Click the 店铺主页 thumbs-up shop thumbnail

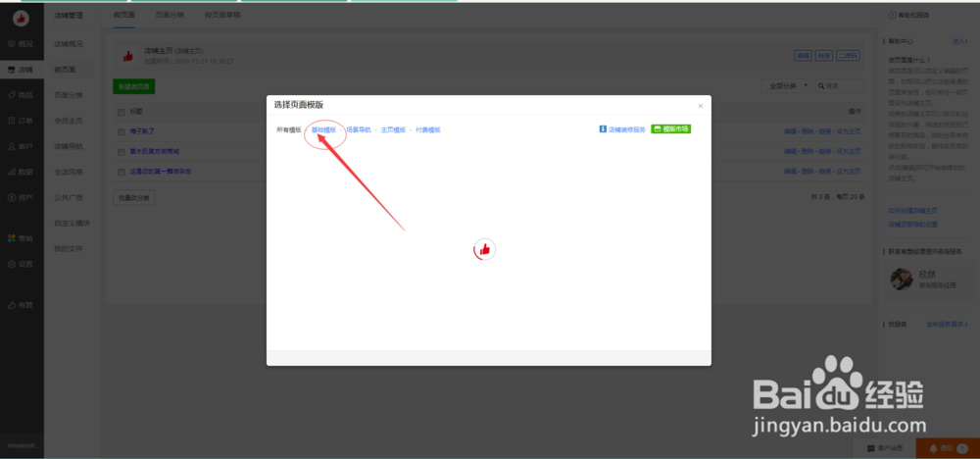click(x=128, y=56)
